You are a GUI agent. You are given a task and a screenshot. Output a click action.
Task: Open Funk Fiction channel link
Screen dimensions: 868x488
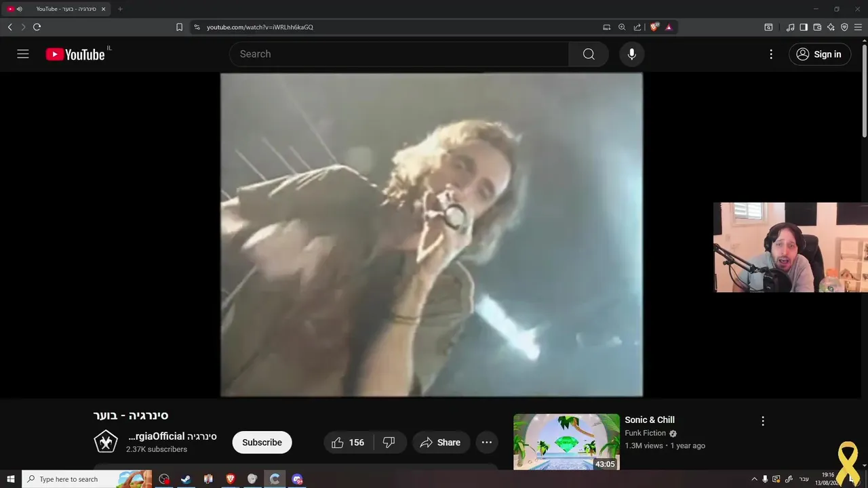646,433
